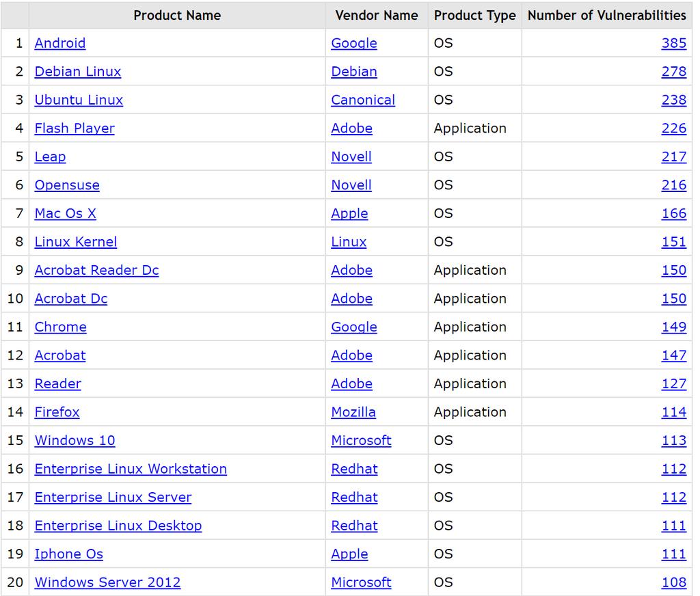Click the Ubuntu Linux product link
700x596 pixels.
tap(79, 100)
